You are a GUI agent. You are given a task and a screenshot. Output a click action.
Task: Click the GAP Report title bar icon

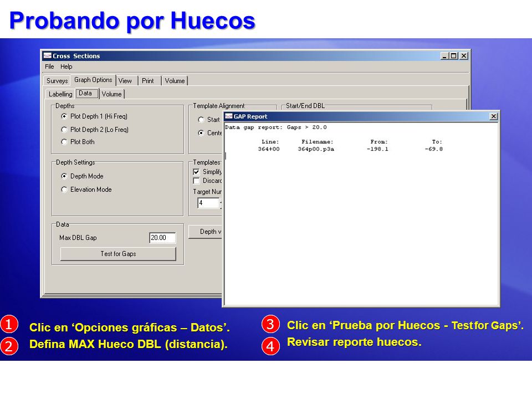coord(229,116)
